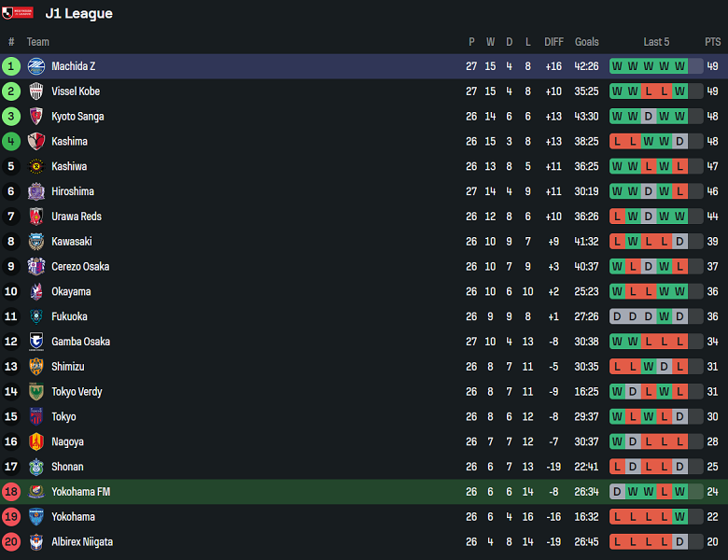
Task: Click the Last 5 column header
Action: tap(656, 42)
